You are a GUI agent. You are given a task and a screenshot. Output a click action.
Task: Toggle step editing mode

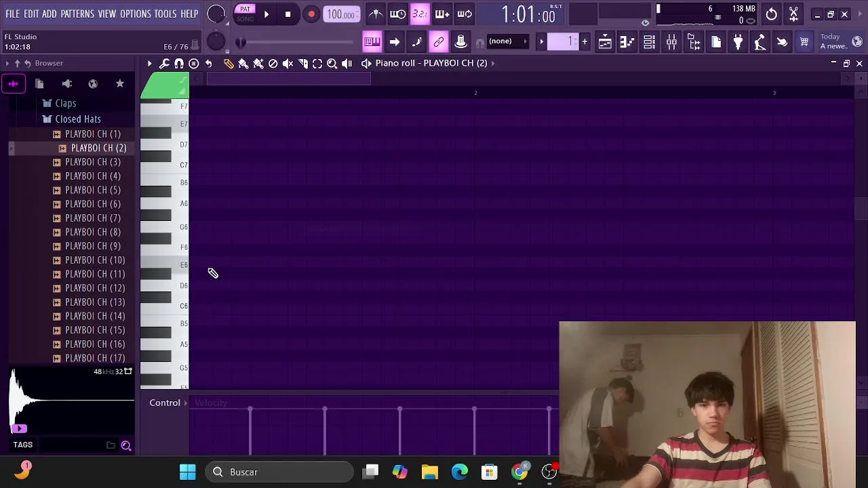click(x=442, y=14)
